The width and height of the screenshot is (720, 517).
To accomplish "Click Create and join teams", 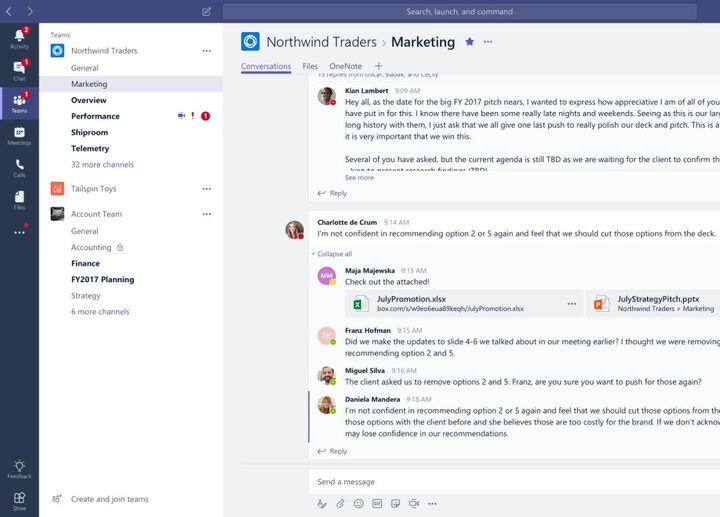I will (109, 499).
